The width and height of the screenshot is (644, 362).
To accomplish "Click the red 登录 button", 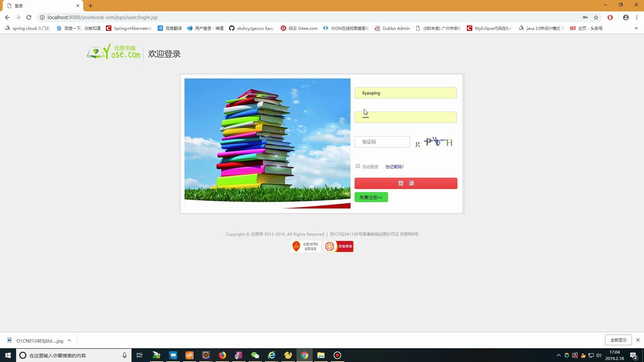I will [x=406, y=183].
